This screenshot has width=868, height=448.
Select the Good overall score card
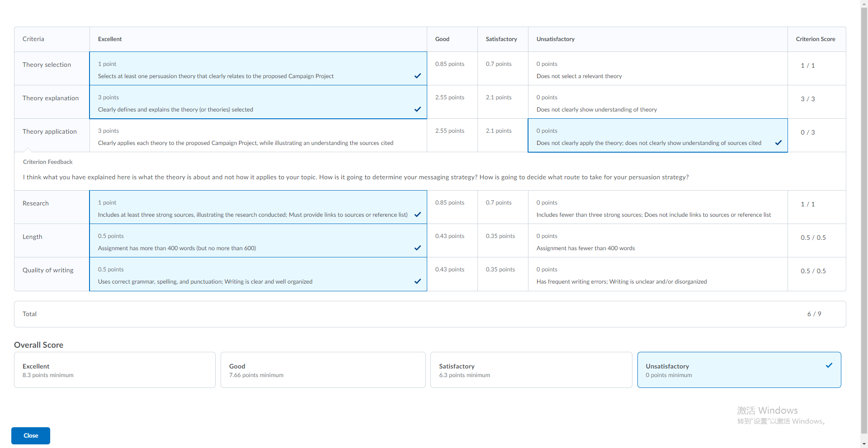[323, 370]
